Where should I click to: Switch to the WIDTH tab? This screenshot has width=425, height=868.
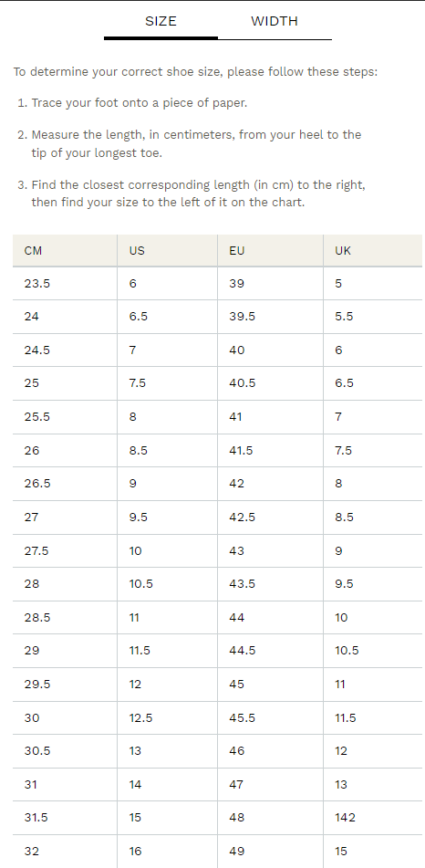click(x=275, y=21)
